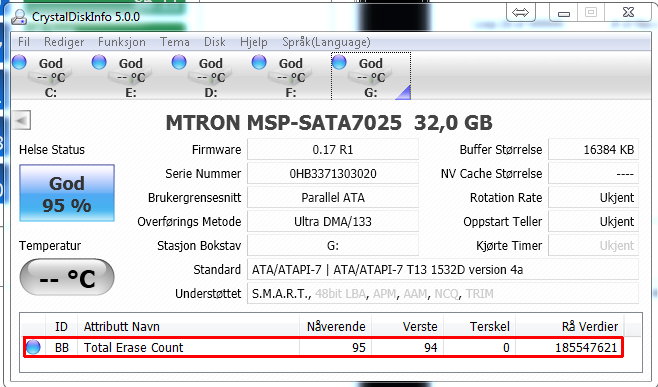Click the Rå Verdier column header

pyautogui.click(x=570, y=326)
